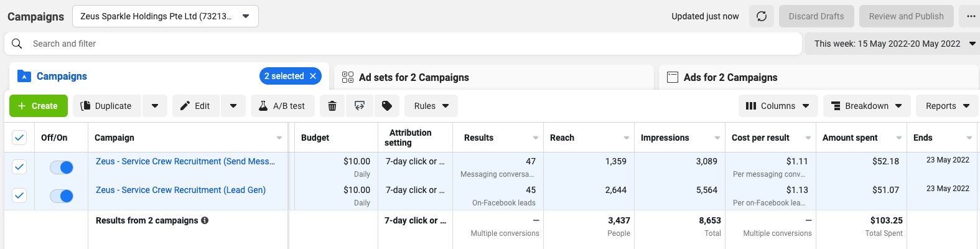This screenshot has height=249, width=980.
Task: Expand the Columns dropdown
Action: coord(778,106)
